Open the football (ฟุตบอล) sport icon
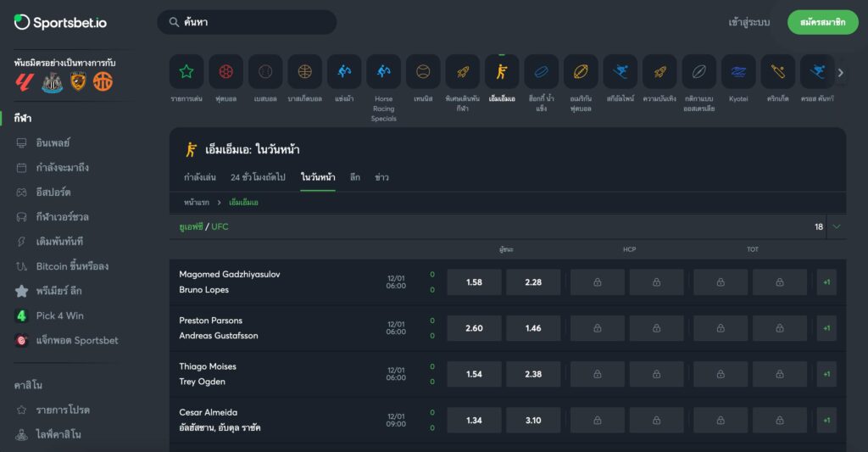868x452 pixels. [225, 72]
